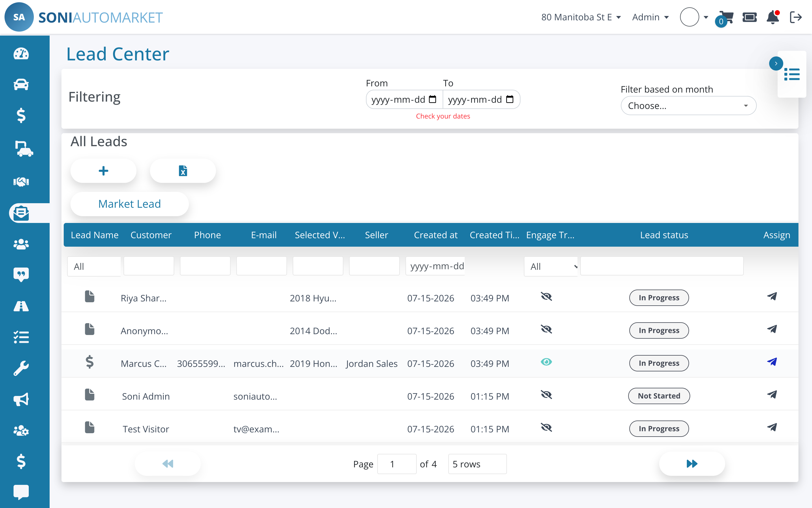This screenshot has width=812, height=508.
Task: Open the quote testimonials sidebar icon
Action: [21, 275]
